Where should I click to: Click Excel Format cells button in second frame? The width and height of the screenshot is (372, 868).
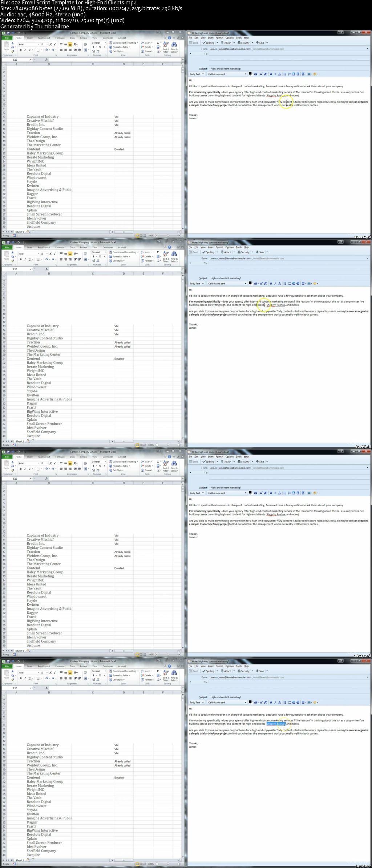coord(147,261)
